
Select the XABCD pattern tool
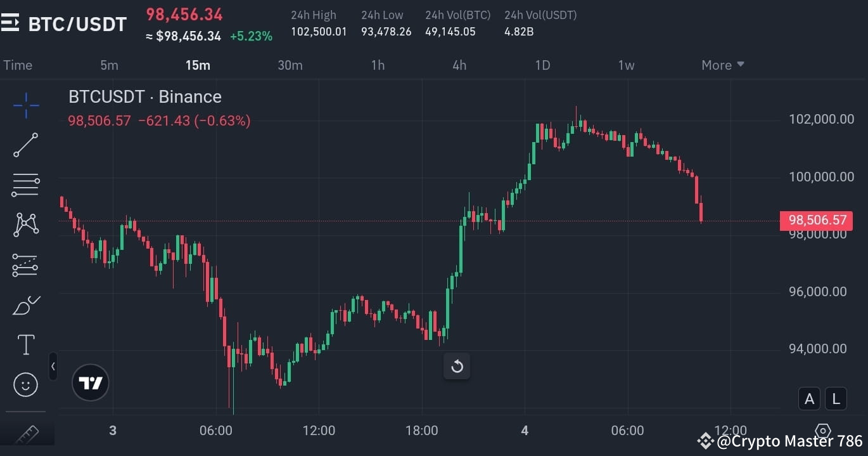click(25, 225)
